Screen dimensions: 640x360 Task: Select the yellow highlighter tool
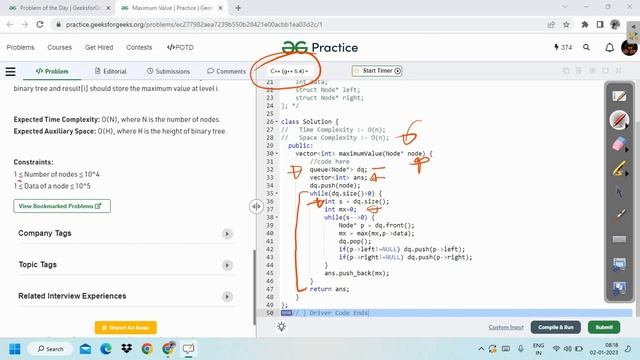[x=619, y=168]
